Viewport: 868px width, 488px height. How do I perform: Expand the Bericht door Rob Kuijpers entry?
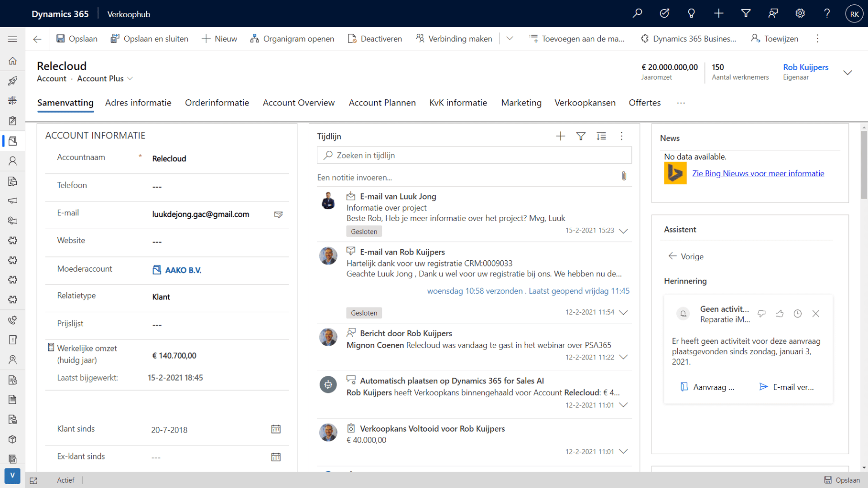tap(623, 357)
